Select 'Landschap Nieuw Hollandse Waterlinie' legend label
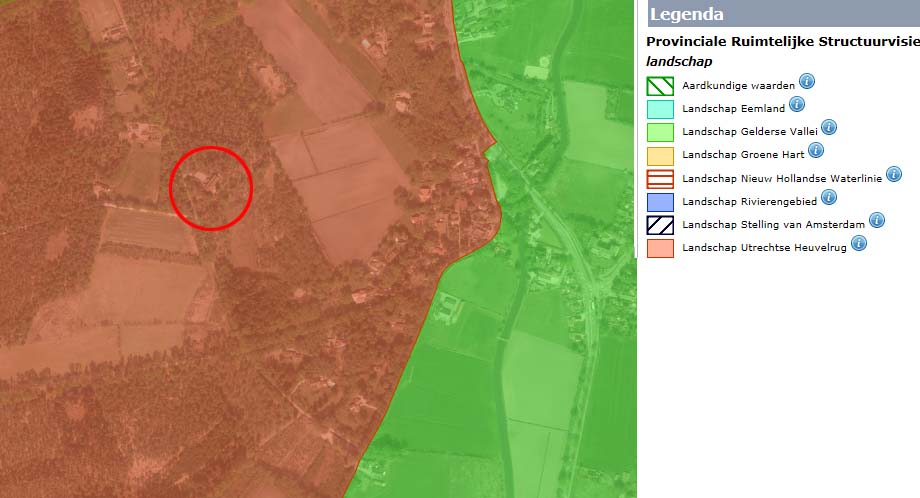Viewport: 920px width, 498px height. coord(782,178)
